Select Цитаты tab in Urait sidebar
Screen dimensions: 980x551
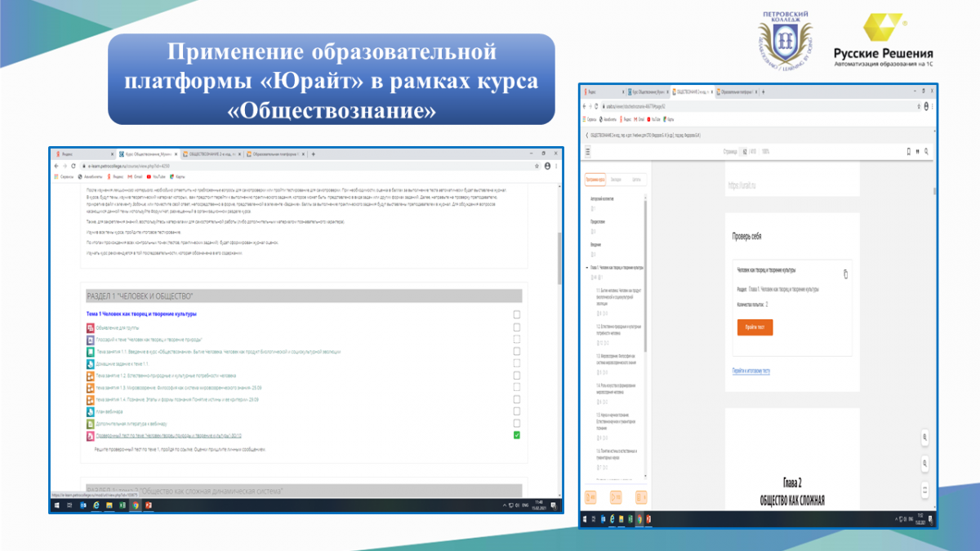(635, 178)
